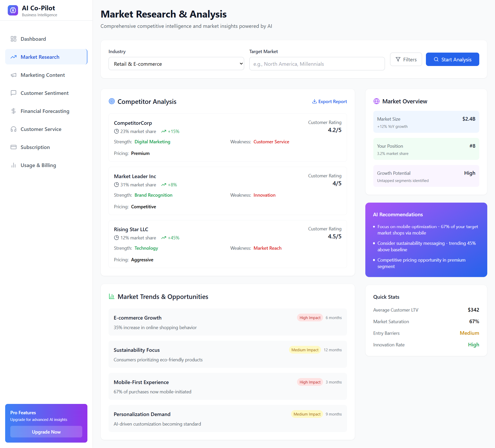
Task: Open the Subscription page
Action: 46,147
